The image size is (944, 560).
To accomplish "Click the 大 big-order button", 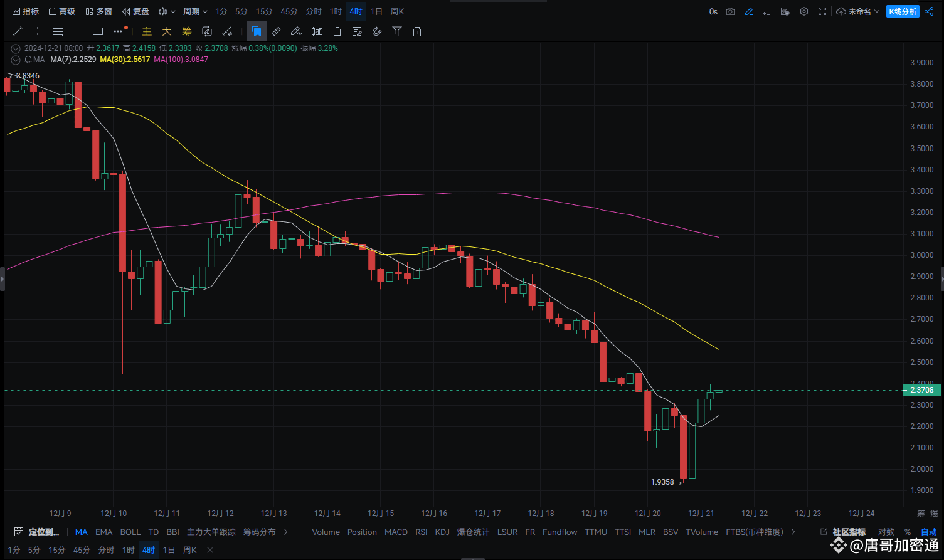I will (x=167, y=31).
